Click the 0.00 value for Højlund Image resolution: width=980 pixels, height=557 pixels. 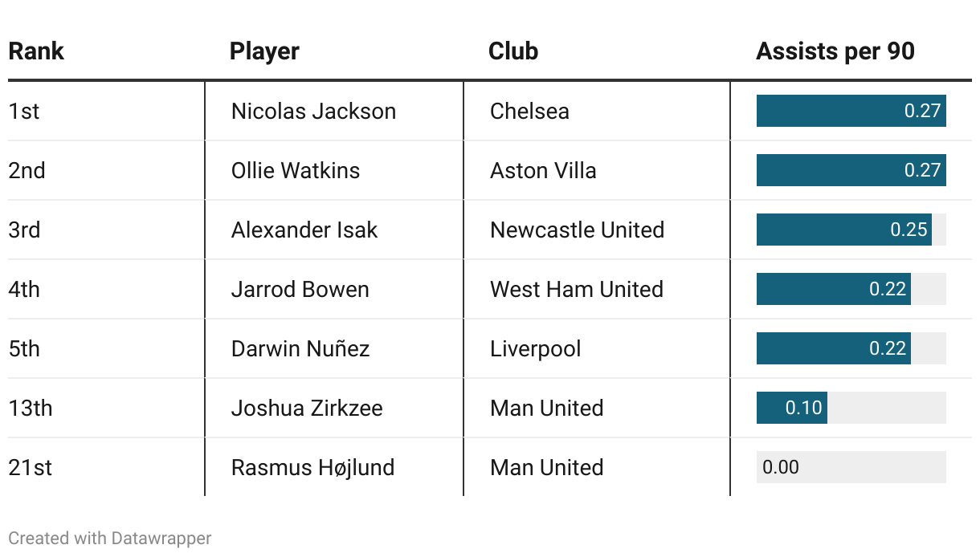(x=780, y=467)
